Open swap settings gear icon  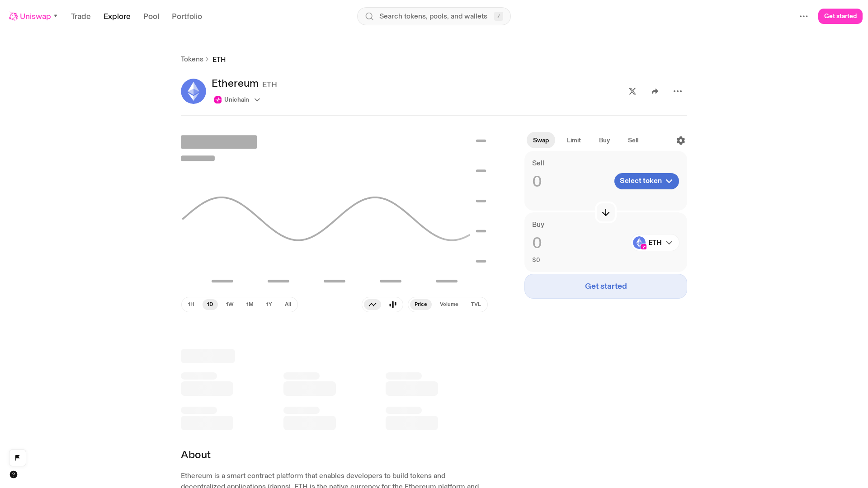coord(681,141)
